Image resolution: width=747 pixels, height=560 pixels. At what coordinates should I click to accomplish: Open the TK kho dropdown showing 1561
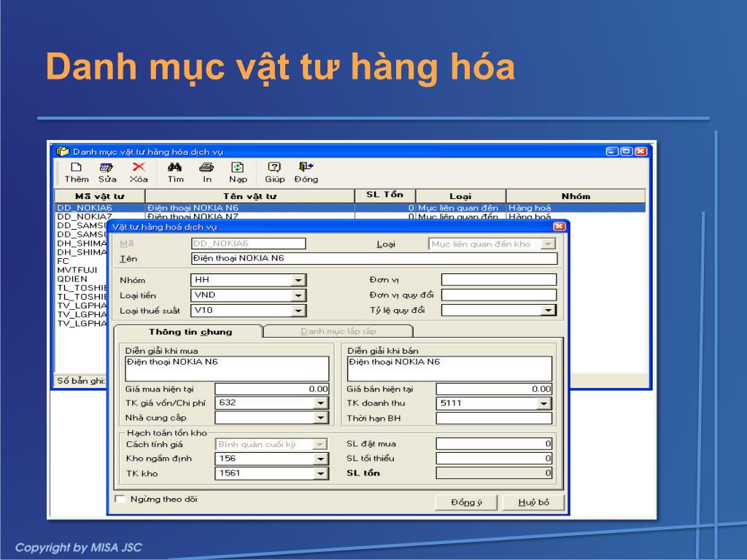tap(321, 473)
